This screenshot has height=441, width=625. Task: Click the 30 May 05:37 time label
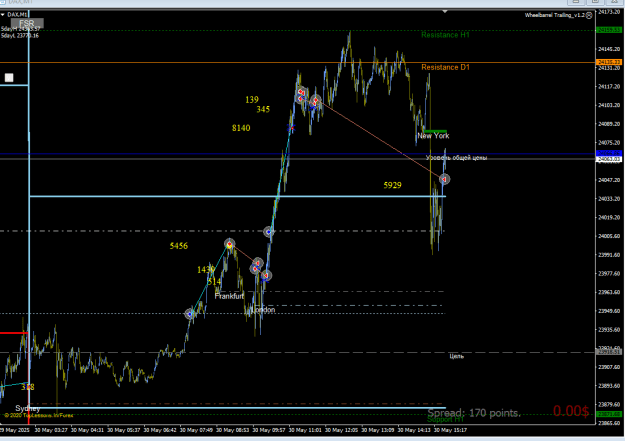click(124, 430)
